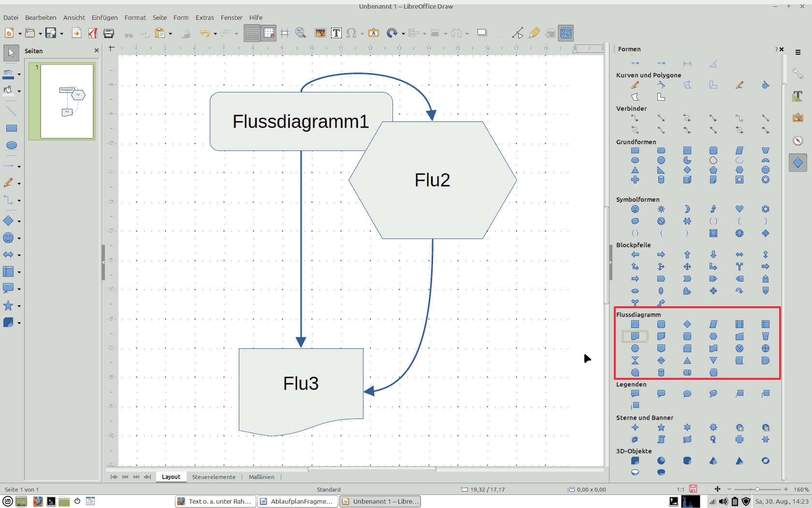The height and width of the screenshot is (508, 812).
Task: Open the Navigator sidebar deck
Action: (798, 140)
